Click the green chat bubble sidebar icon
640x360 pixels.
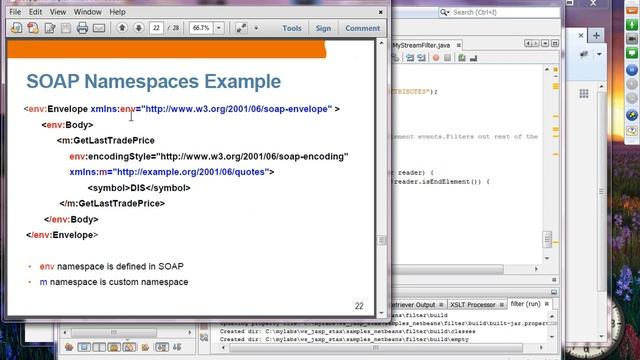pos(632,53)
